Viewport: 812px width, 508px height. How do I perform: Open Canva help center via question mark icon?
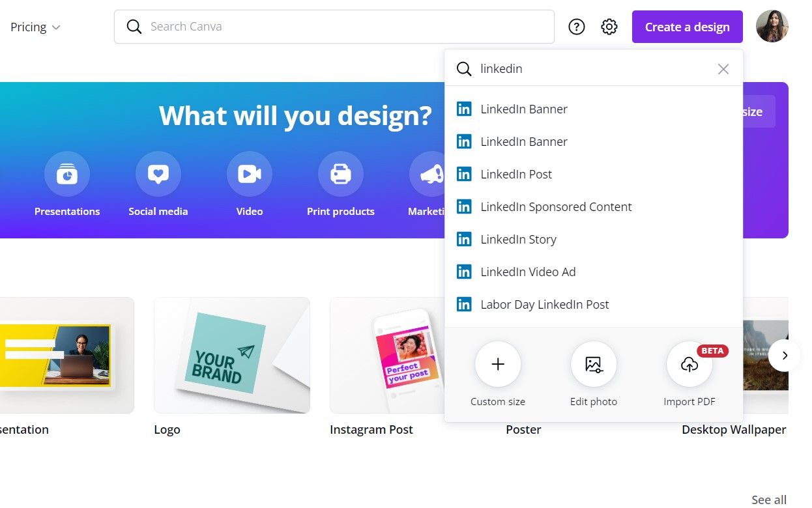[x=576, y=27]
